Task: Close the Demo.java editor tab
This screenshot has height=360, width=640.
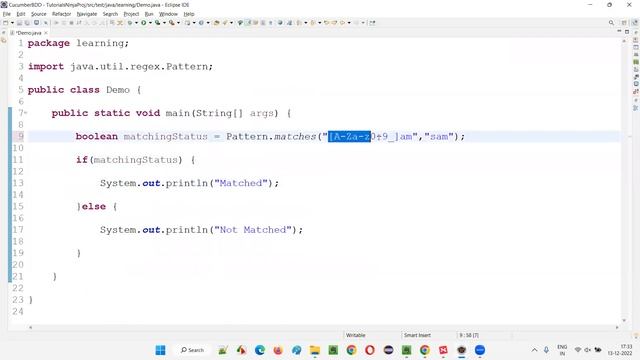Action: coord(46,33)
